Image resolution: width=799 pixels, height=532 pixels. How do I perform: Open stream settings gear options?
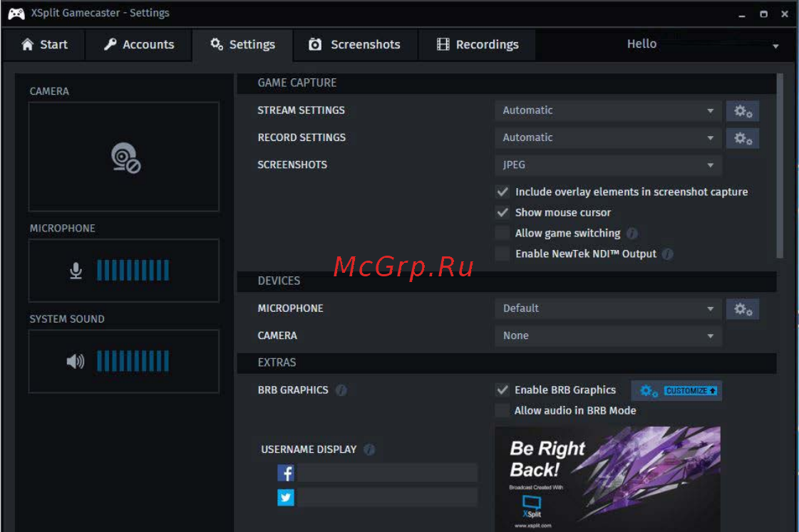coord(743,111)
